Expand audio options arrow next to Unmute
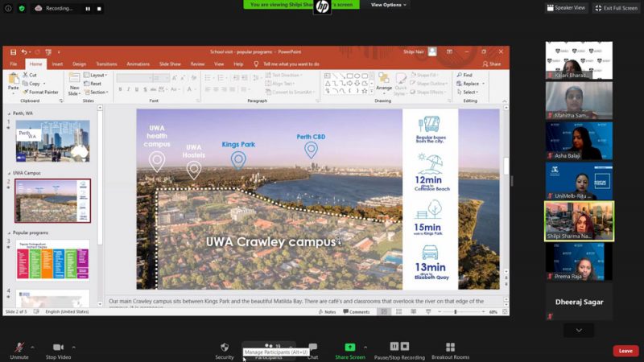The width and height of the screenshot is (644, 362). 32,348
